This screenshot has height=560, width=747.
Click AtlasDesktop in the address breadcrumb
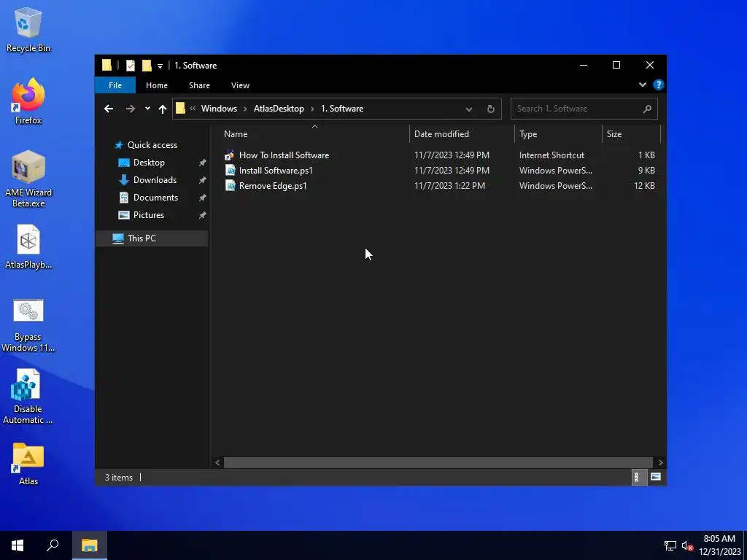(279, 109)
